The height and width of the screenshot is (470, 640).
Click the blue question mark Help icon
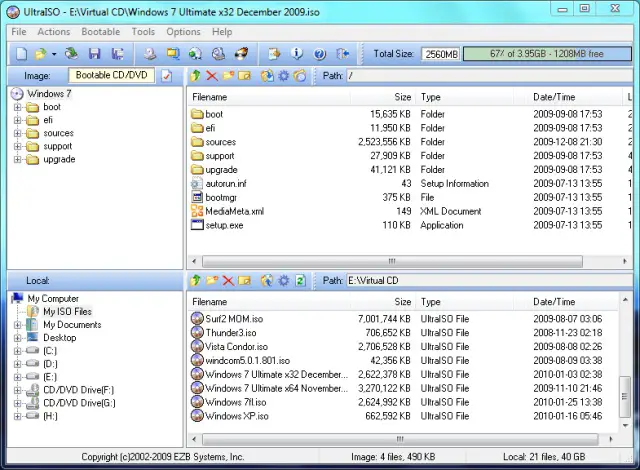(320, 53)
